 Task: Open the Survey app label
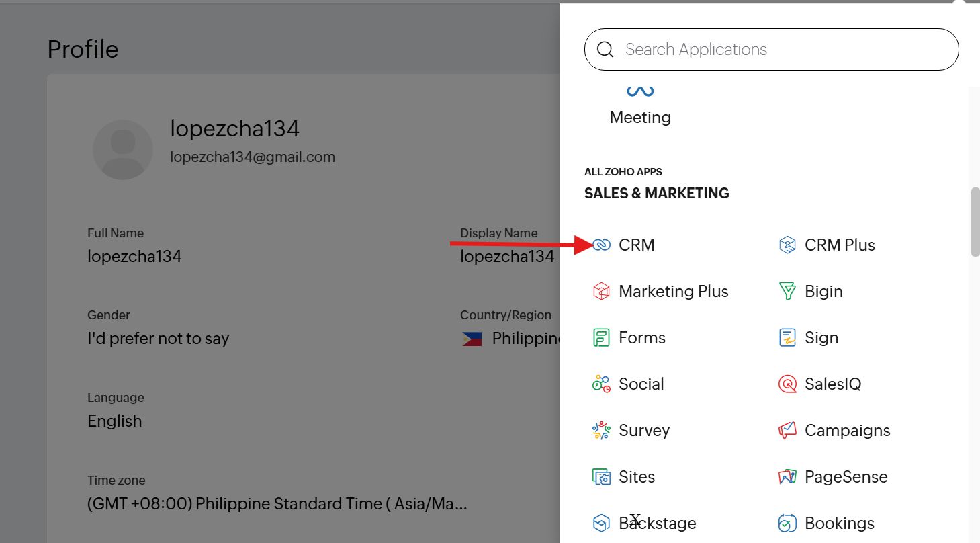(644, 431)
